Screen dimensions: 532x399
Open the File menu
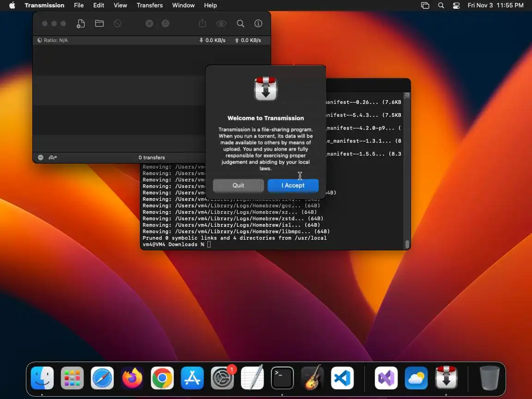pos(79,6)
